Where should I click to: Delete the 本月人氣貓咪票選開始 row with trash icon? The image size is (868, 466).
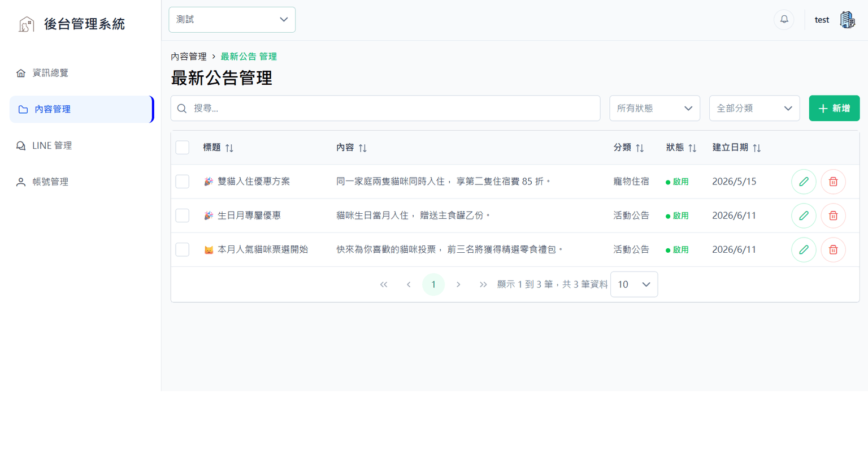click(x=833, y=249)
